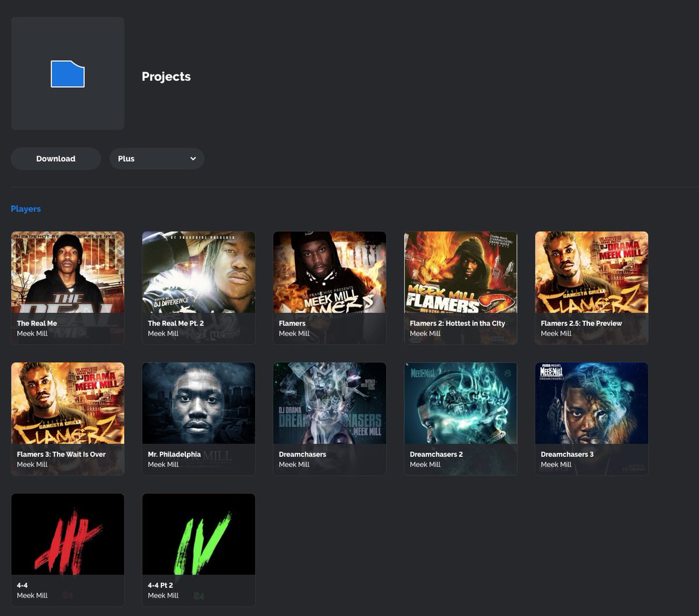Click the Download button

click(56, 158)
